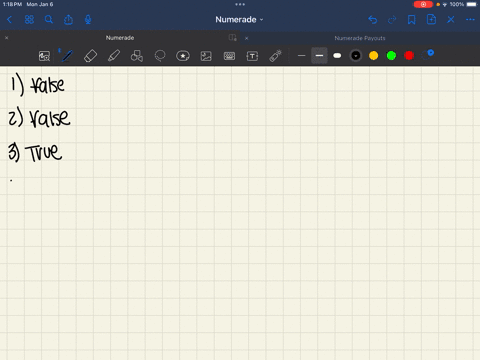
Task: Pick the red pen color
Action: pyautogui.click(x=409, y=56)
